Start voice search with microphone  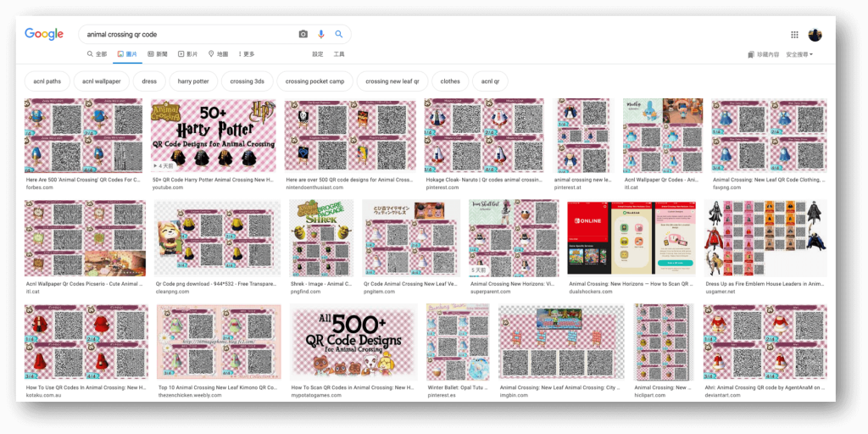click(x=321, y=34)
